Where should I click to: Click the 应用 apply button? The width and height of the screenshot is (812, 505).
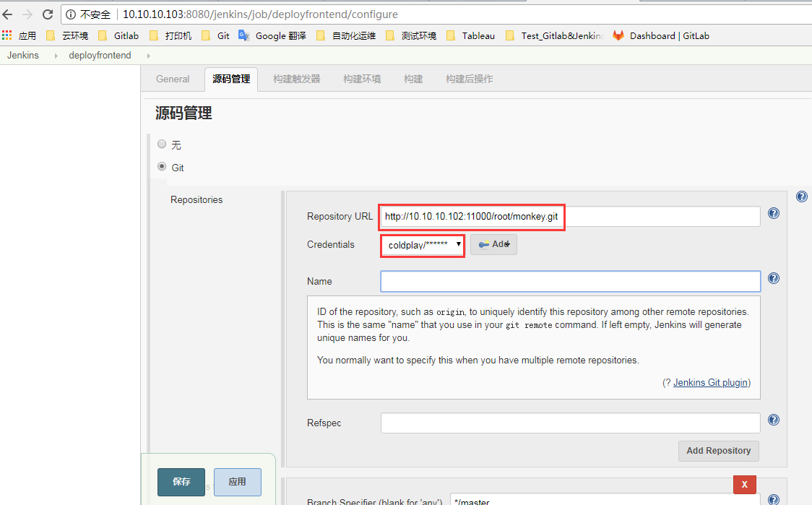[x=237, y=482]
